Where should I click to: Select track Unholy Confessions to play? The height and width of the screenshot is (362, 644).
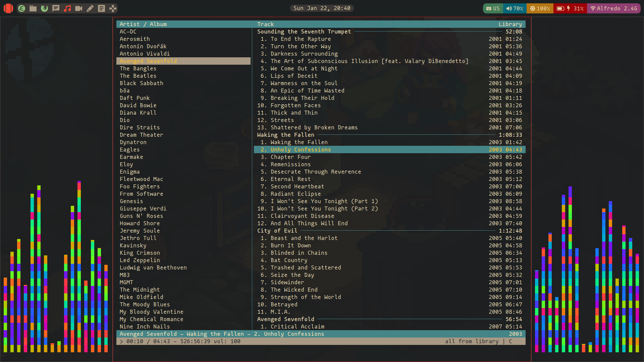(x=300, y=149)
